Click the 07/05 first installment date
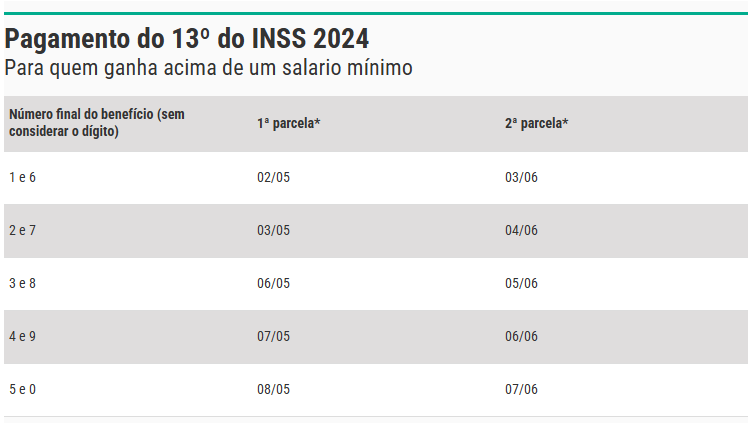 click(x=273, y=337)
